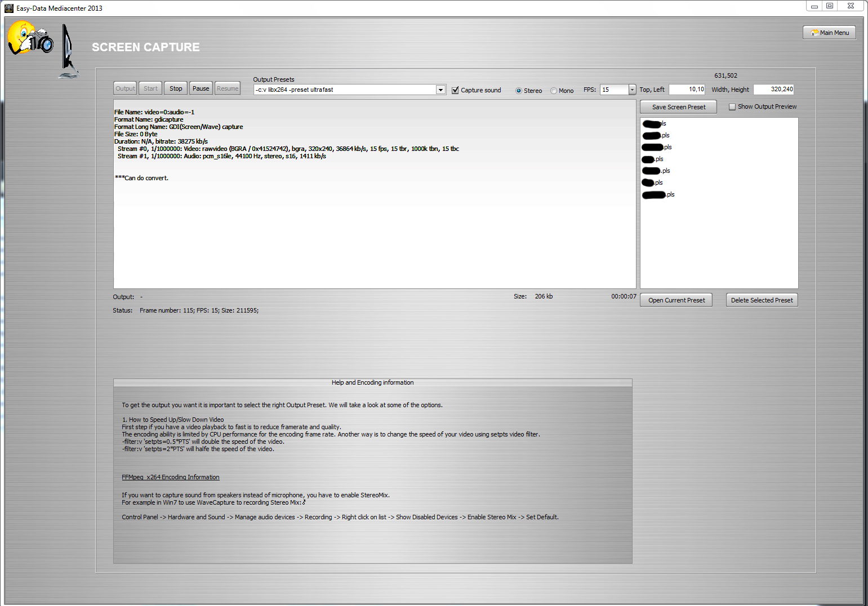Click Save Screen Preset
The width and height of the screenshot is (868, 606).
tap(678, 107)
